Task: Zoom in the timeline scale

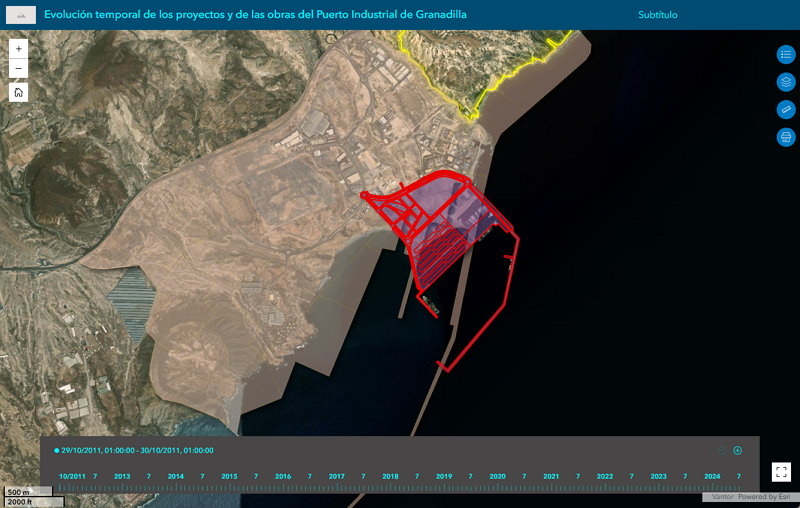Action: tap(737, 450)
